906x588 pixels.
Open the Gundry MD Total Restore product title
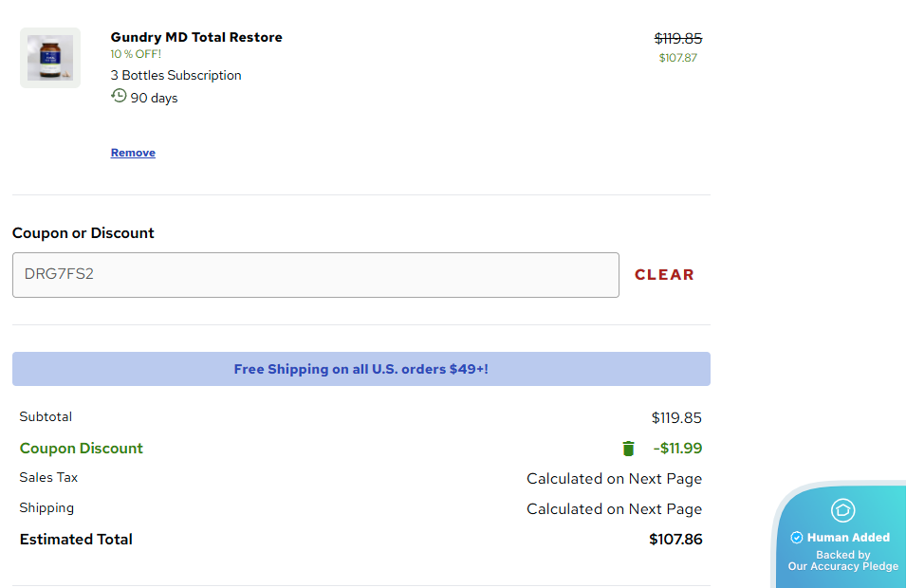click(196, 37)
